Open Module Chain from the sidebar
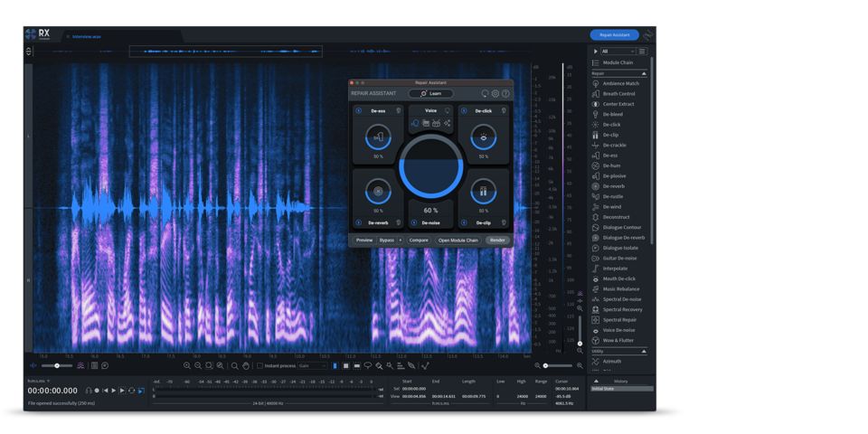Viewport: 868px width, 434px height. pyautogui.click(x=618, y=62)
